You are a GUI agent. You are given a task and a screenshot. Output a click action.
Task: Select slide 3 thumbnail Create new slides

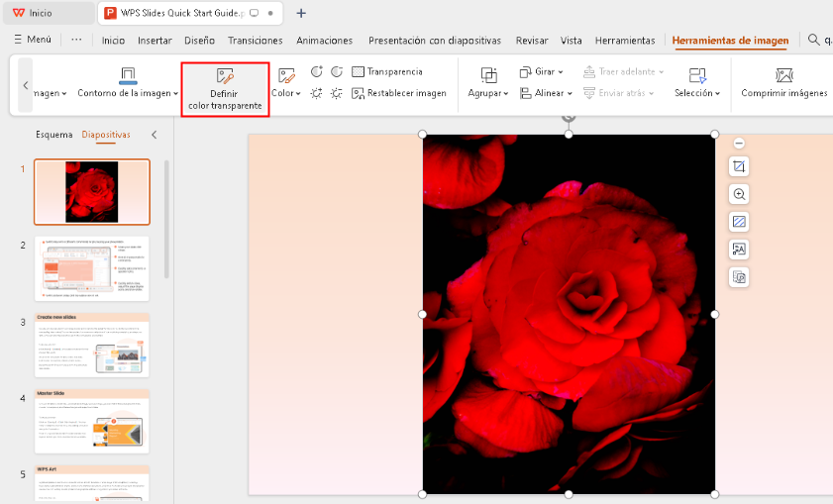[92, 346]
